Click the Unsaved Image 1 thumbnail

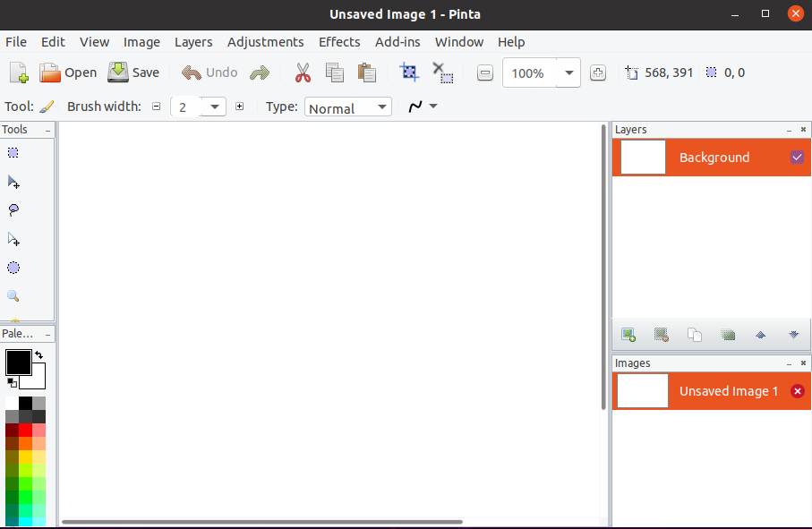[643, 391]
